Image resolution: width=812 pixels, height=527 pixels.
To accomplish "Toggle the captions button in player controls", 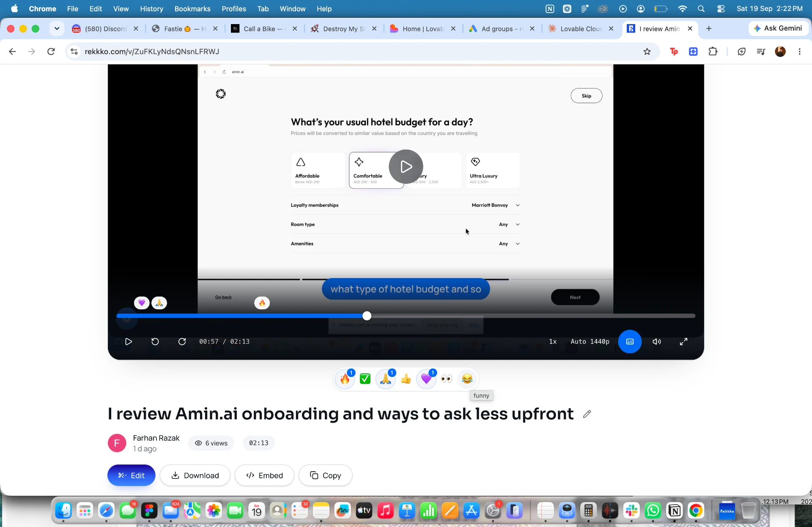I will pos(630,341).
